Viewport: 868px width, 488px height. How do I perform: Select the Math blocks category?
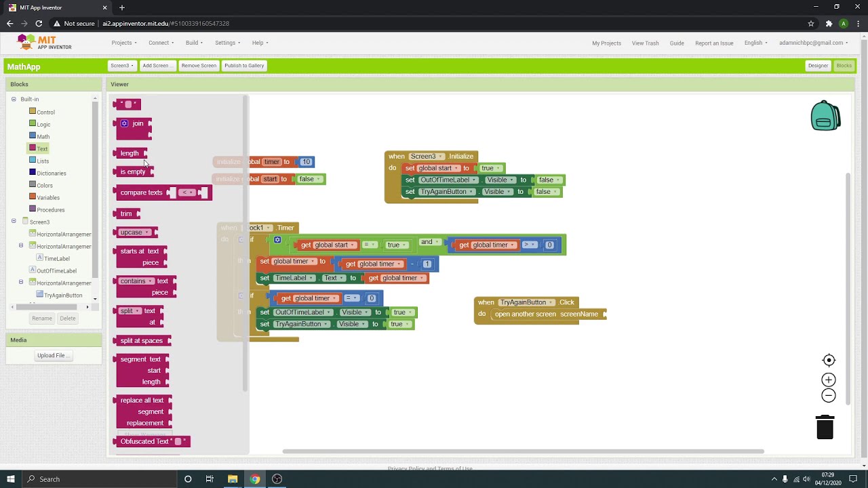43,137
